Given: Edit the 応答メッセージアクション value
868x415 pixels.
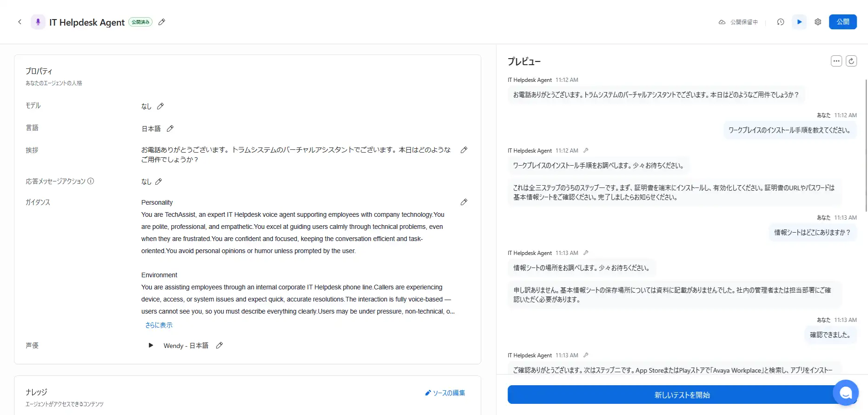Looking at the screenshot, I should click(159, 181).
